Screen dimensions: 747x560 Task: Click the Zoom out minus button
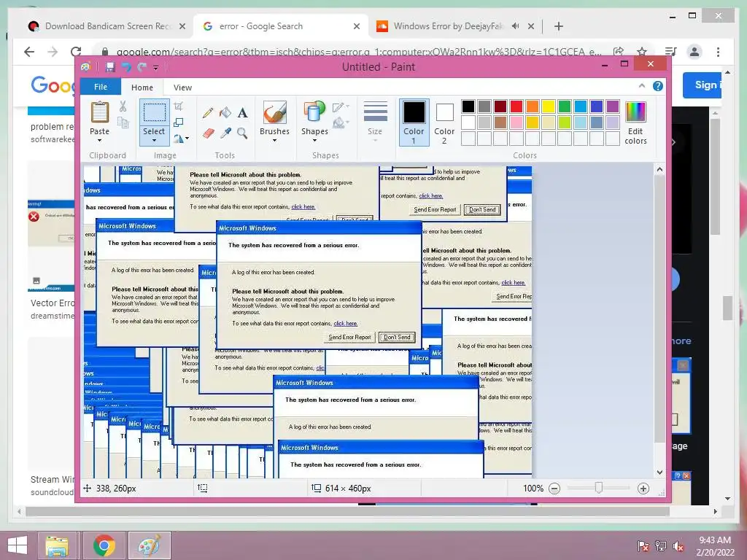[x=554, y=488]
